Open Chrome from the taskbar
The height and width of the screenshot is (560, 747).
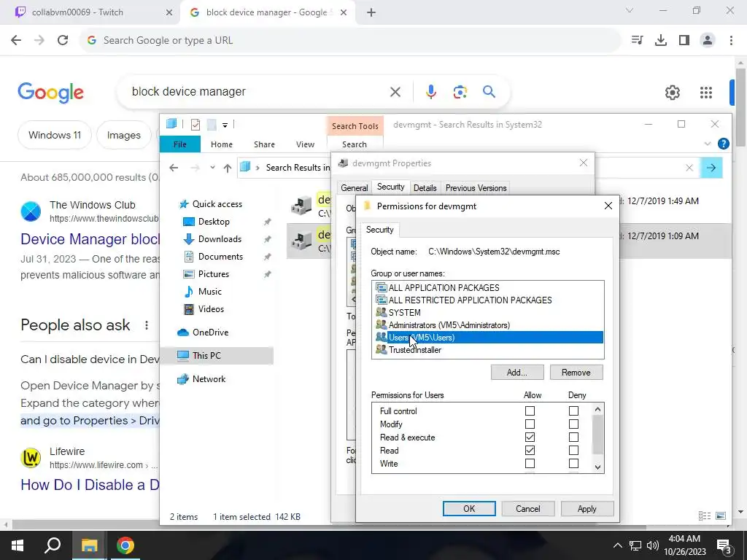pyautogui.click(x=125, y=545)
